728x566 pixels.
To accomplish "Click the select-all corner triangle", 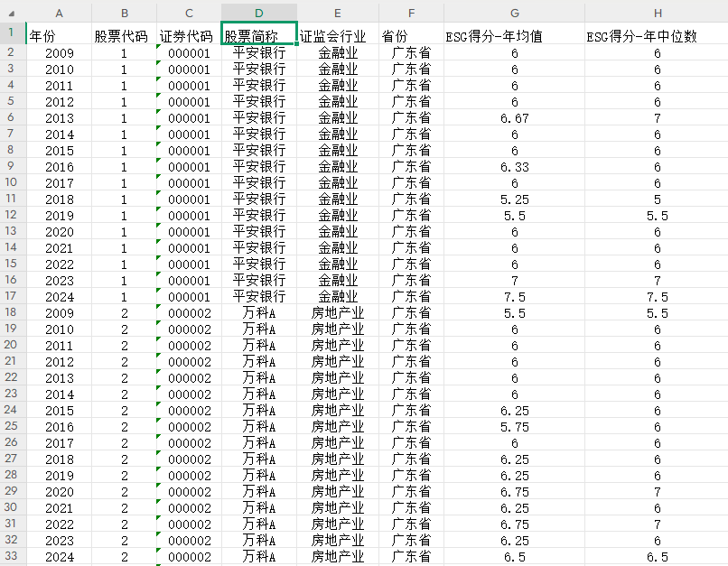I will click(x=12, y=14).
